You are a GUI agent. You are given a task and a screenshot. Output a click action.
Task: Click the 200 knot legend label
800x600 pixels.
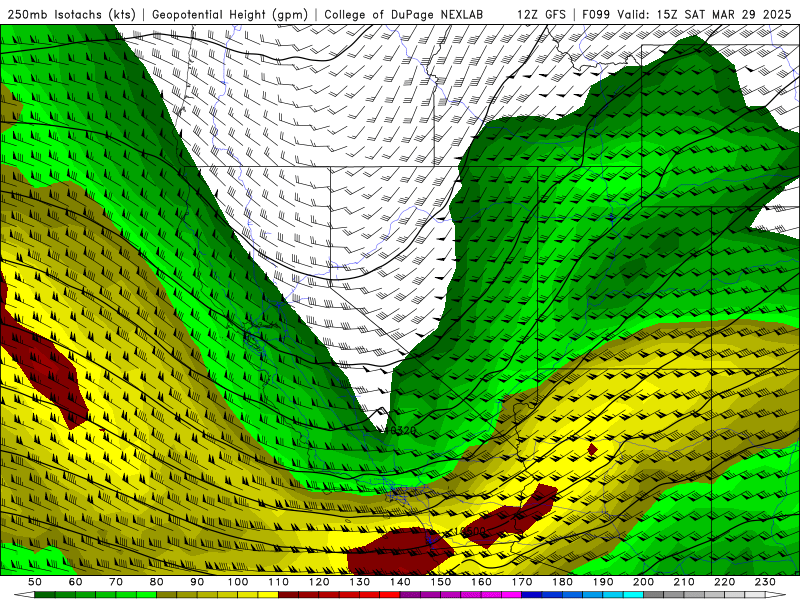(x=643, y=582)
